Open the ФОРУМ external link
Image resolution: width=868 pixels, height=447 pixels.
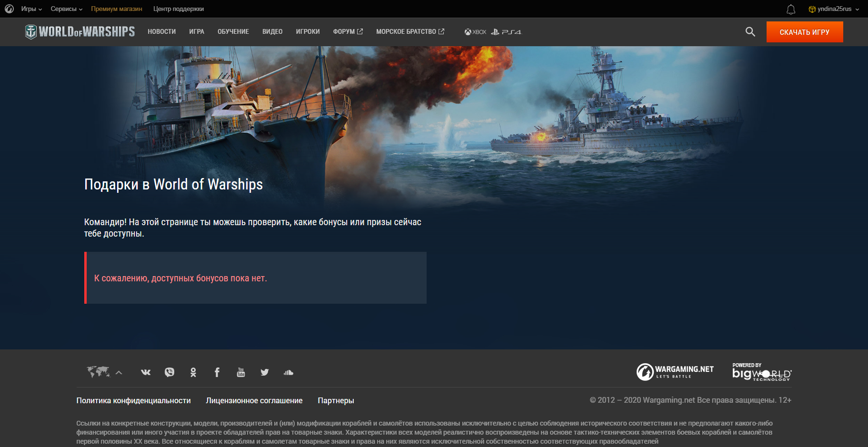point(348,32)
